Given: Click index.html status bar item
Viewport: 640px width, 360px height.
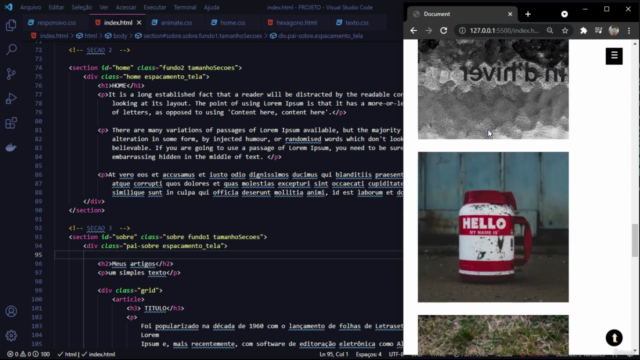Looking at the screenshot, I should (x=98, y=354).
